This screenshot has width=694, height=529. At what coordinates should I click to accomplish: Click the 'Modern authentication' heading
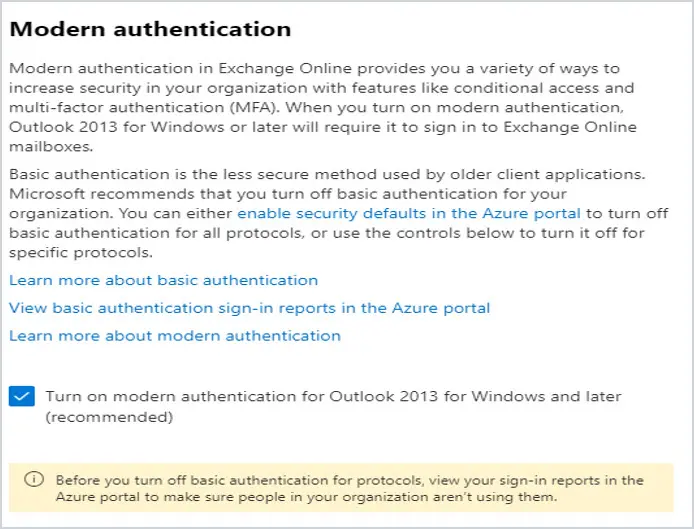coord(150,29)
